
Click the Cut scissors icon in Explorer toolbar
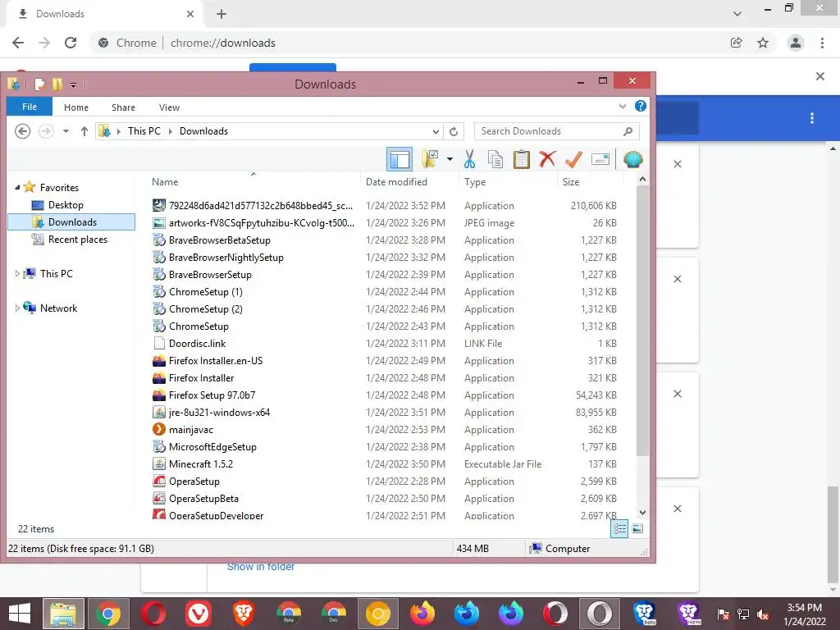(469, 159)
